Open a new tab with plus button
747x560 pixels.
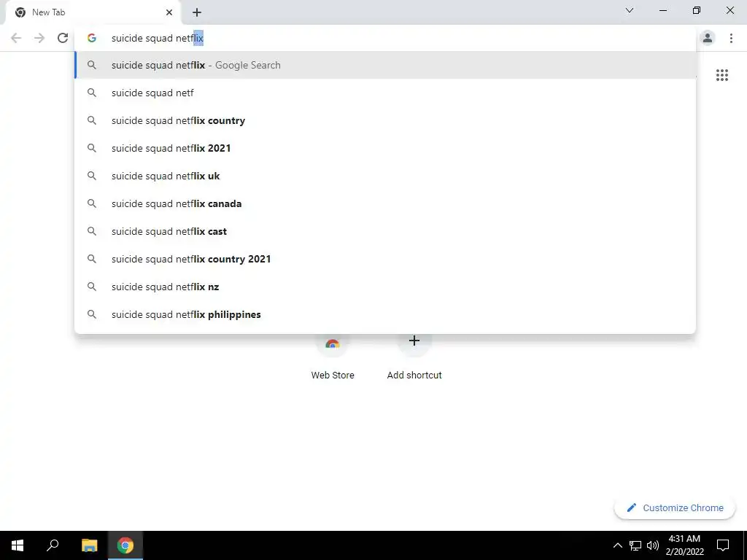[197, 12]
